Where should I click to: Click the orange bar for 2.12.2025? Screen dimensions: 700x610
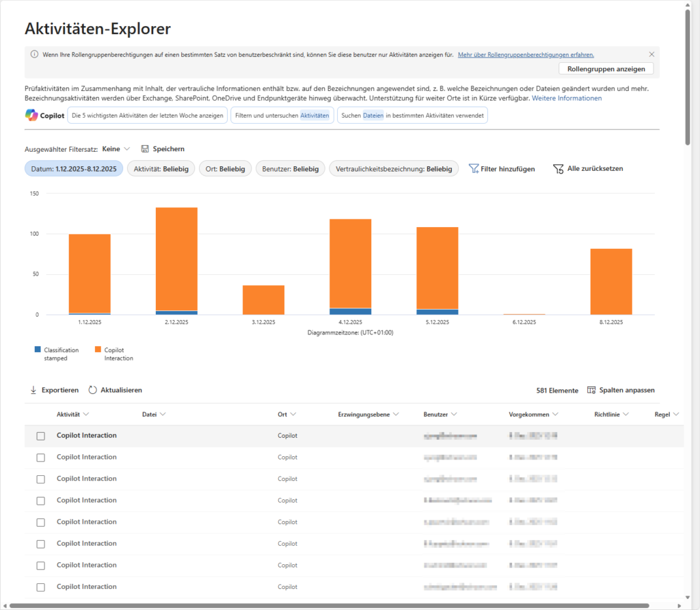tap(176, 258)
